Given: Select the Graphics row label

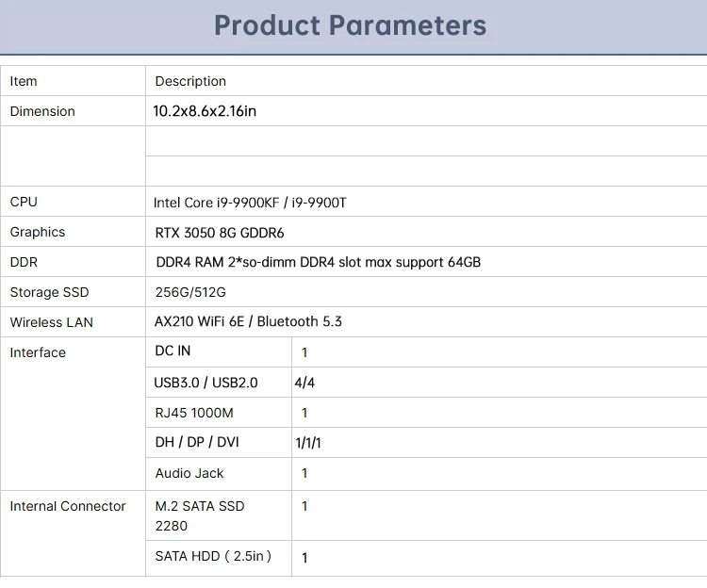Looking at the screenshot, I should click(x=38, y=232).
